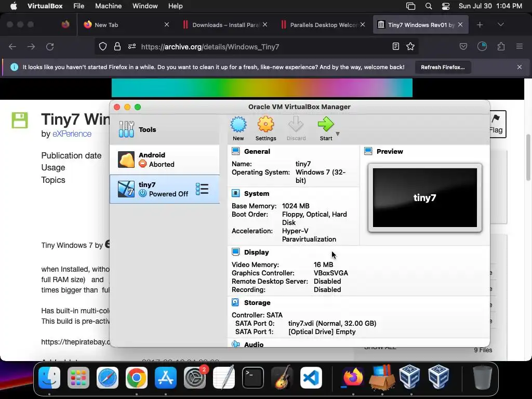The width and height of the screenshot is (532, 399).
Task: Click the page vertical scrollbar
Action: (528, 158)
